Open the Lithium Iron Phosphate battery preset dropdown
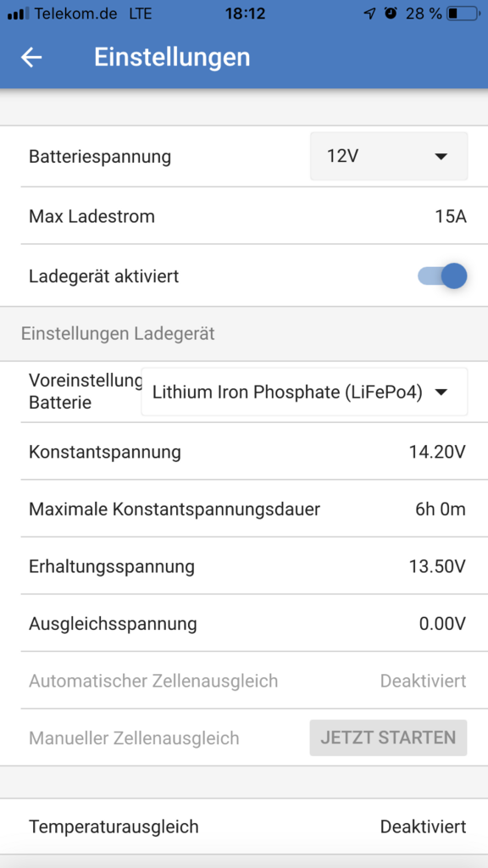The width and height of the screenshot is (488, 868). (304, 392)
